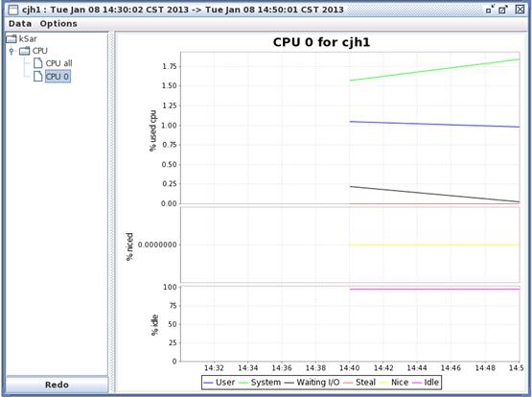Click the User legend entry
Image resolution: width=532 pixels, height=397 pixels.
click(220, 383)
